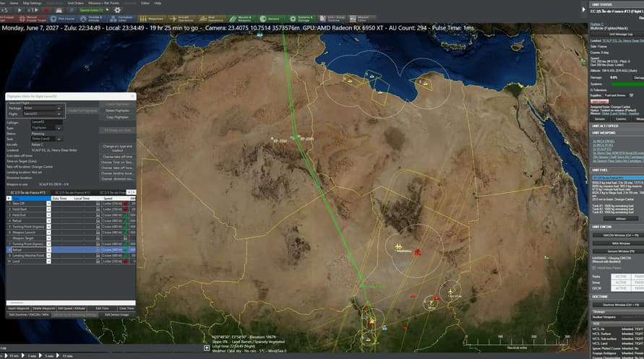Open waypoint type dropdown for Landing Marshal Point
Viewport: 644px width, 359px height.
point(48,255)
